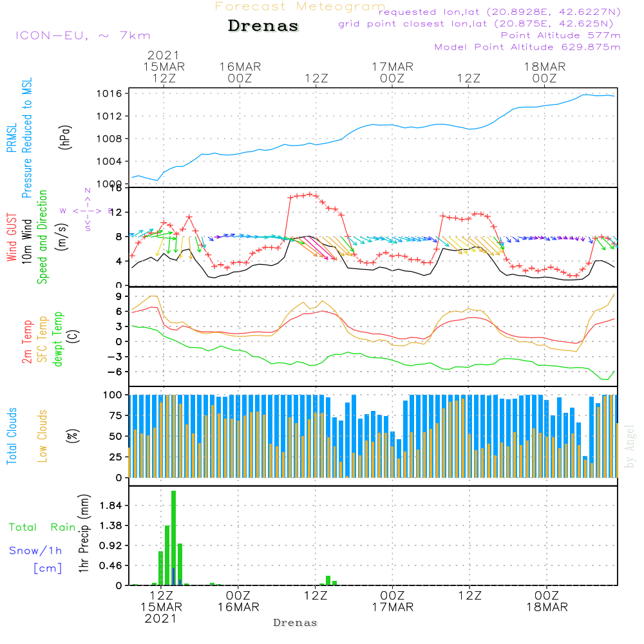Image resolution: width=644 pixels, height=644 pixels.
Task: Click the N-S-E-W compass rose legend
Action: pyautogui.click(x=87, y=211)
